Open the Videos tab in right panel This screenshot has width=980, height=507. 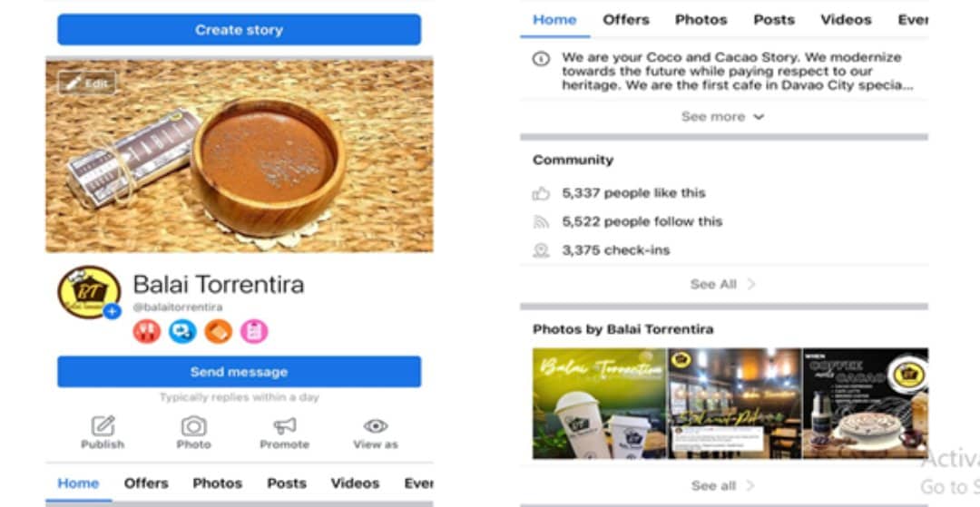[x=846, y=19]
